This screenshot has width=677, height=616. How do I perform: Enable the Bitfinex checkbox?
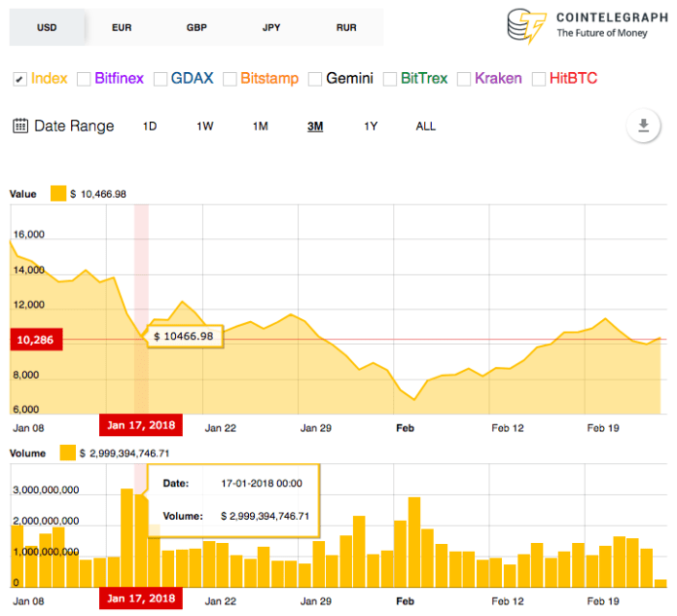tap(84, 79)
